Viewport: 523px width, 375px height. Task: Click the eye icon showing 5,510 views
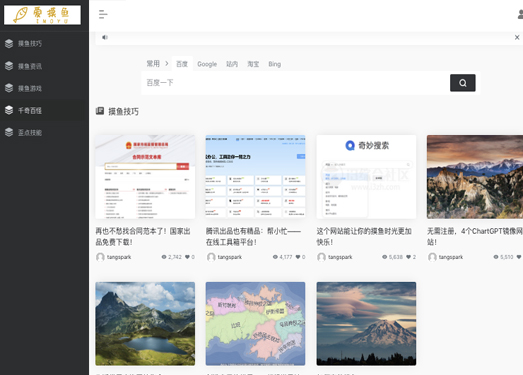tap(496, 257)
